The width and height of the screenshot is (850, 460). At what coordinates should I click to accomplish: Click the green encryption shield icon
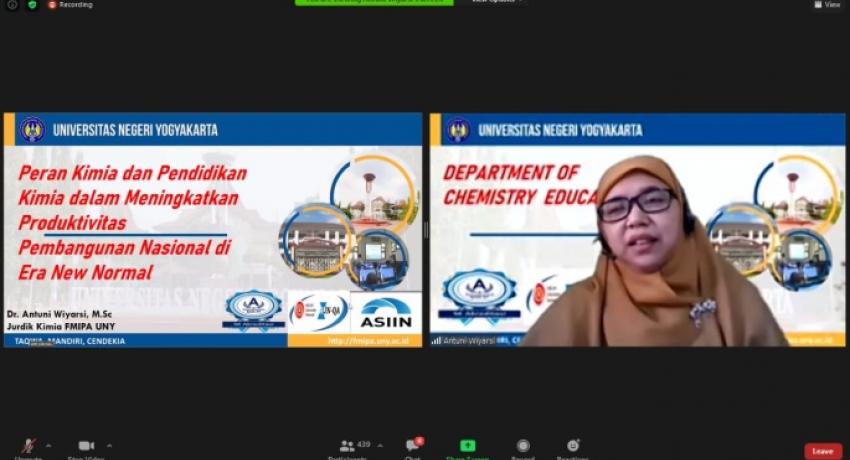pos(32,4)
